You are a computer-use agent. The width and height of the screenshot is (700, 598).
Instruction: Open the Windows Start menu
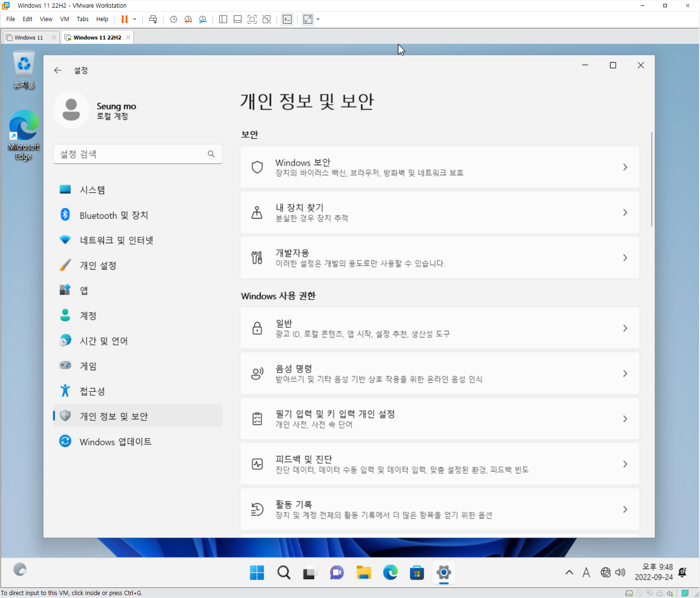click(x=257, y=572)
